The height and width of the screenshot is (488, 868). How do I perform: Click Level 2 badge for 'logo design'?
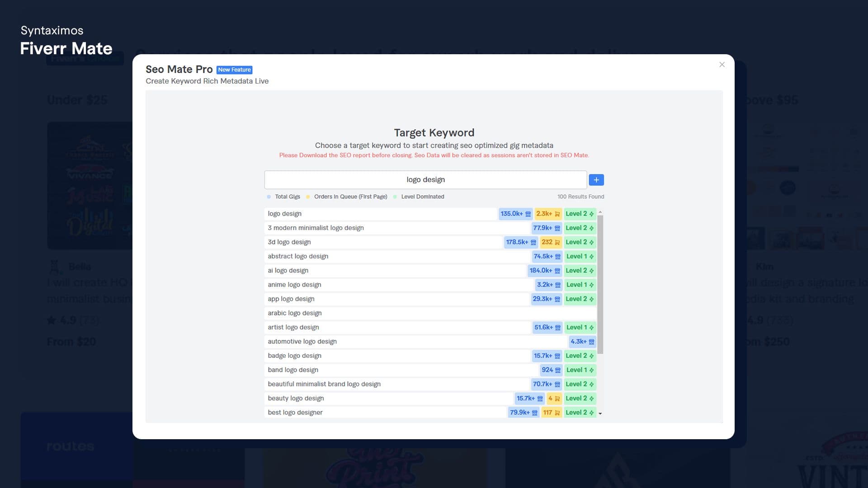580,214
